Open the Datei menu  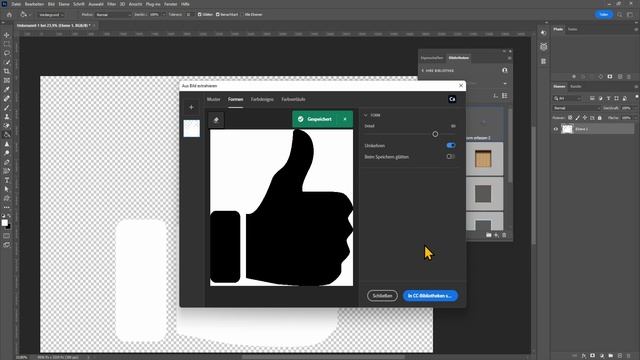[16, 4]
